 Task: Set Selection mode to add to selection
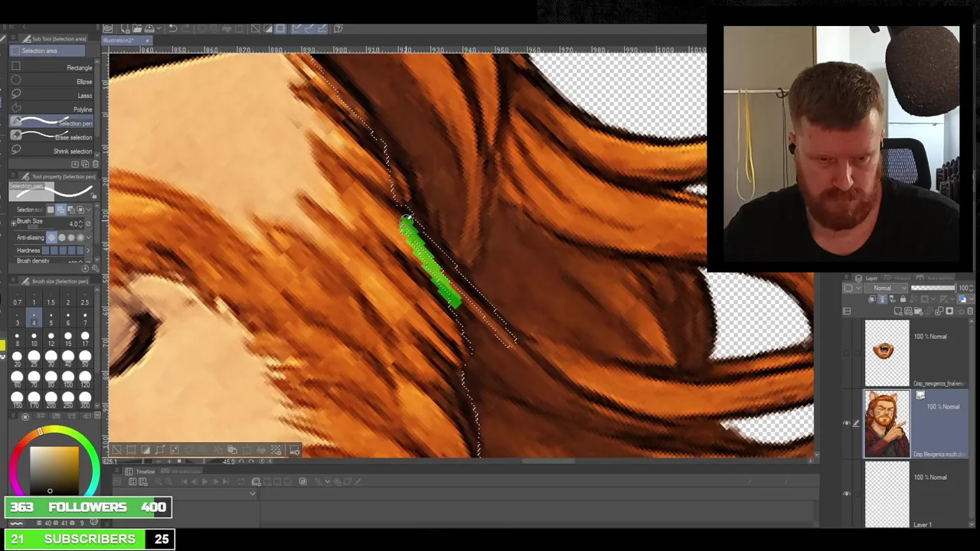click(x=60, y=210)
